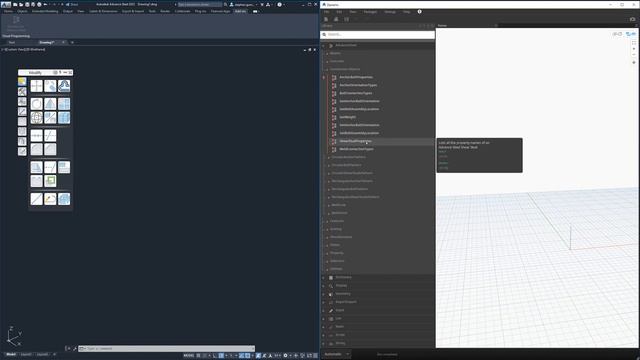Viewport: 640px width, 360px height.
Task: Expand the Geometry library category
Action: pos(342,294)
